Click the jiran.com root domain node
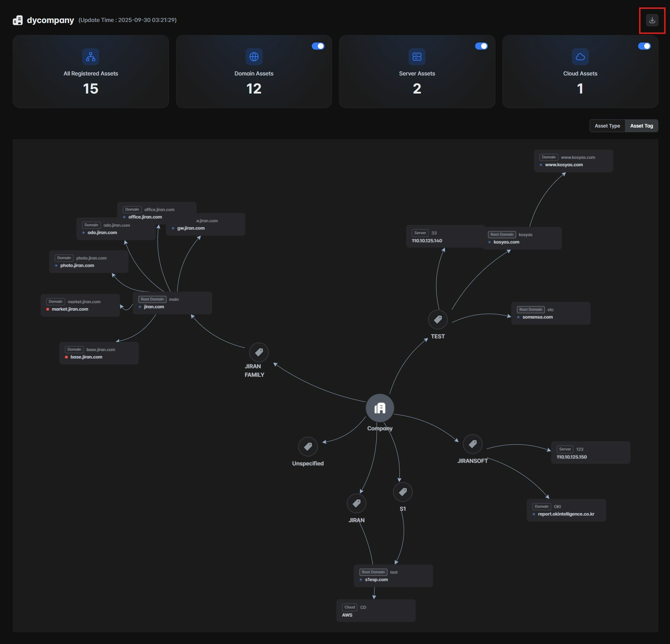This screenshot has width=670, height=644. point(173,303)
